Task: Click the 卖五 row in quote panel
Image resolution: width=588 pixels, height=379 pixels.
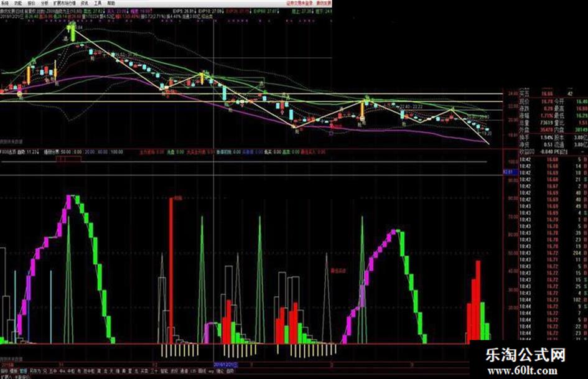Action: point(554,93)
